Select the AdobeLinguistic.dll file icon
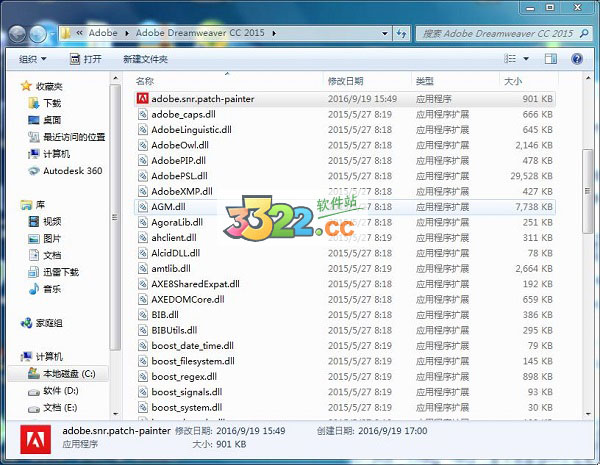Viewport: 600px width, 465px height. click(x=142, y=129)
